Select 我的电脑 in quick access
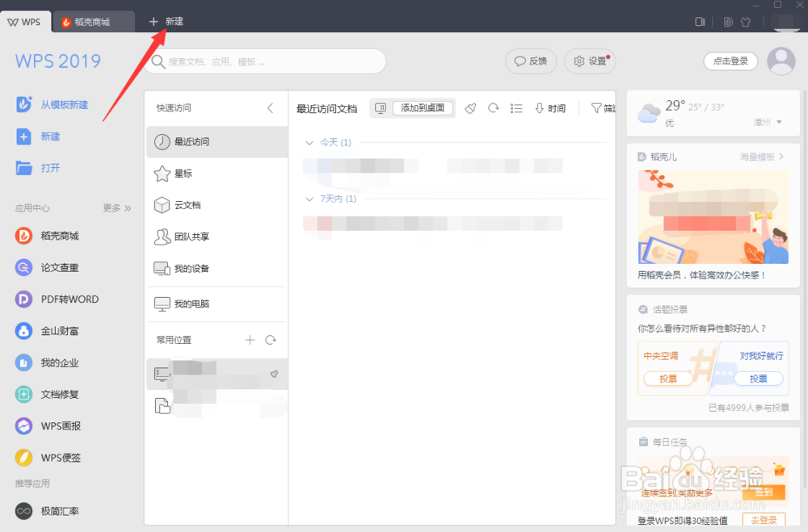808x532 pixels. 217,304
